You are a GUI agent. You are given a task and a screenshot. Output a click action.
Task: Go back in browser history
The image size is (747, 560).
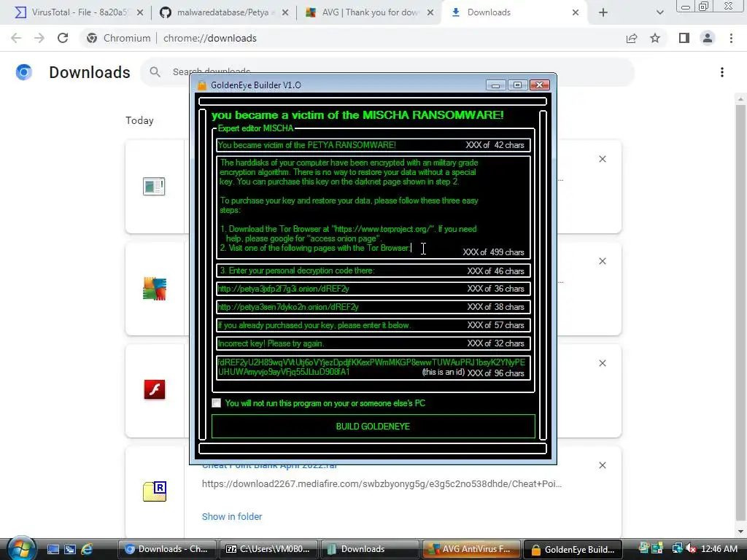pos(16,38)
